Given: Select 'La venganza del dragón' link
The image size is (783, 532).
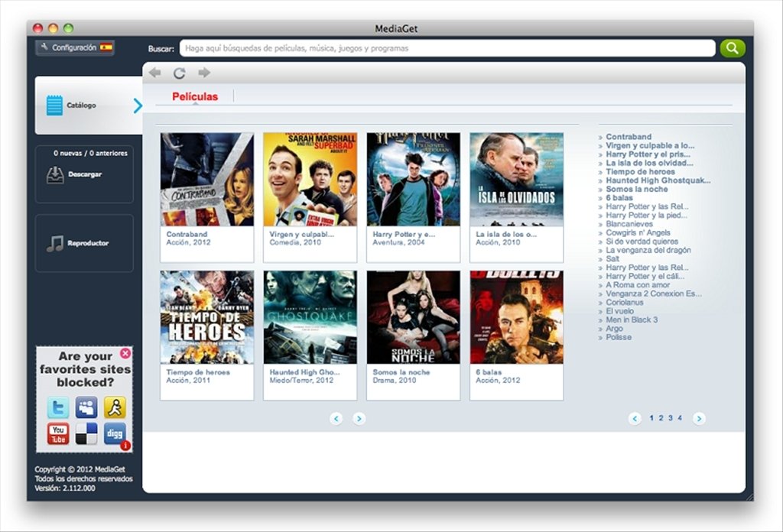Looking at the screenshot, I should point(648,250).
